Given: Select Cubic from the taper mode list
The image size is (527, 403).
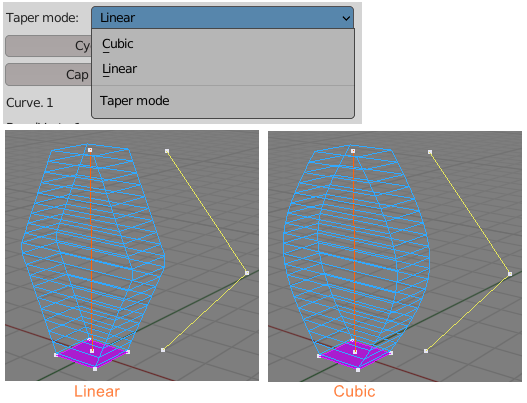Looking at the screenshot, I should click(118, 44).
